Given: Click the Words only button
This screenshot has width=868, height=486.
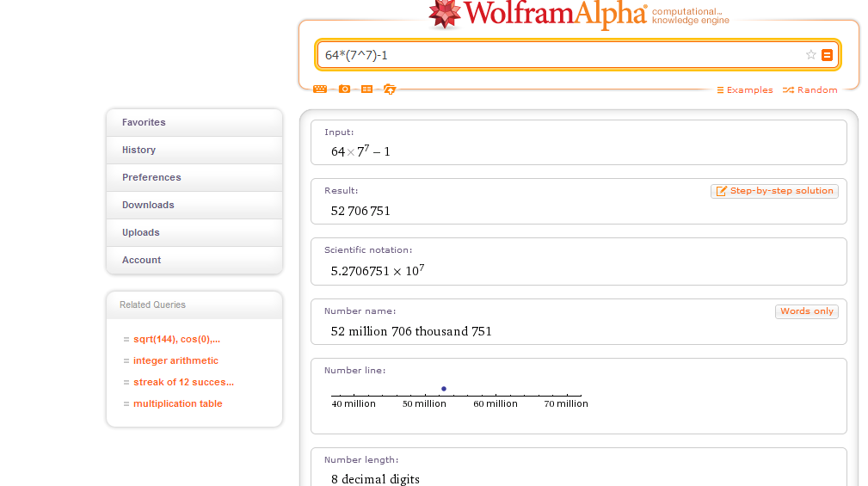Looking at the screenshot, I should (807, 311).
